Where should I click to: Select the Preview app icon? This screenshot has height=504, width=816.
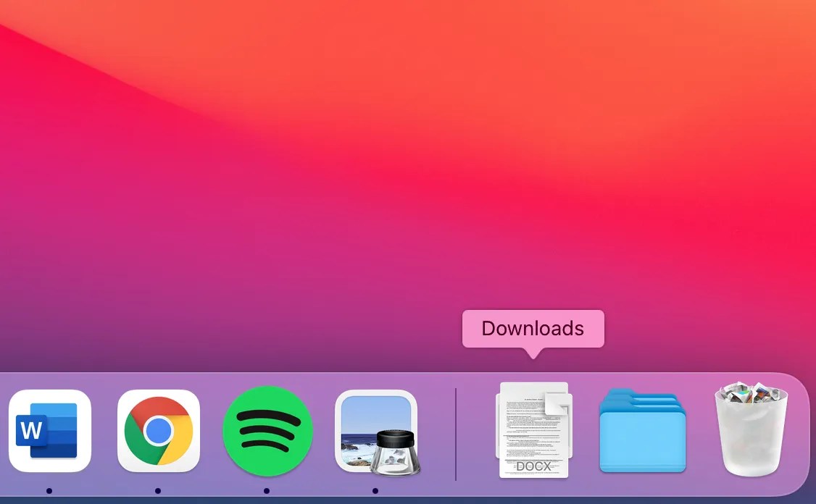tap(376, 431)
